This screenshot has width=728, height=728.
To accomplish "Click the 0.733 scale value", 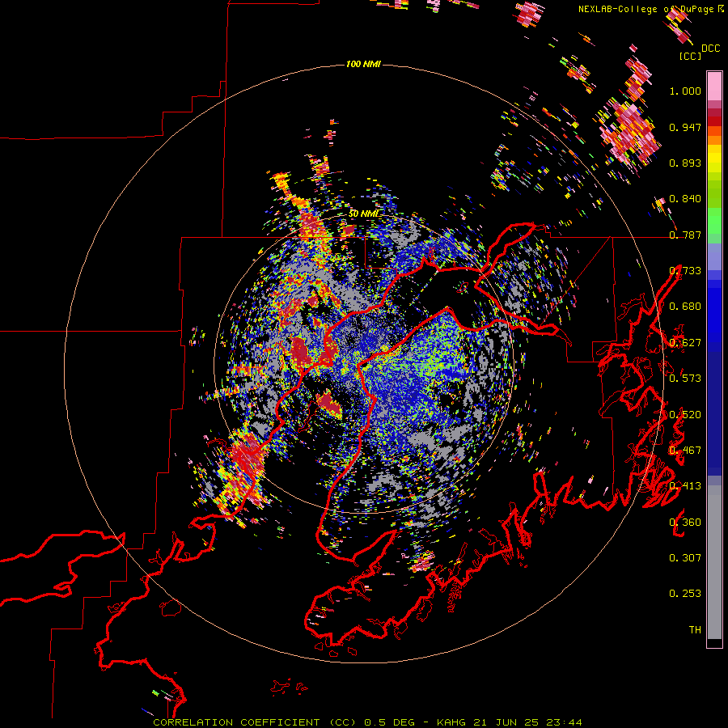I will click(685, 271).
